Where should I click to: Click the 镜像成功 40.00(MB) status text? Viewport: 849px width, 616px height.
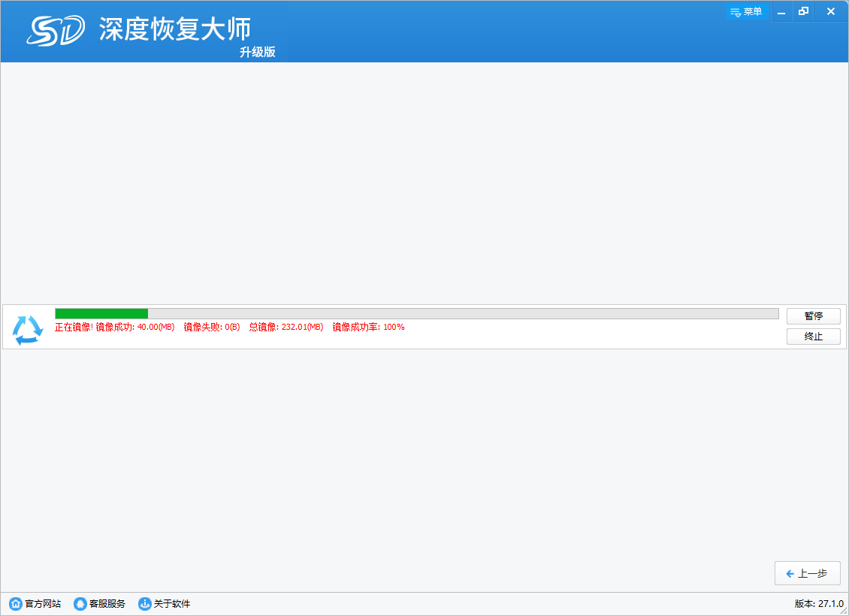pos(135,328)
